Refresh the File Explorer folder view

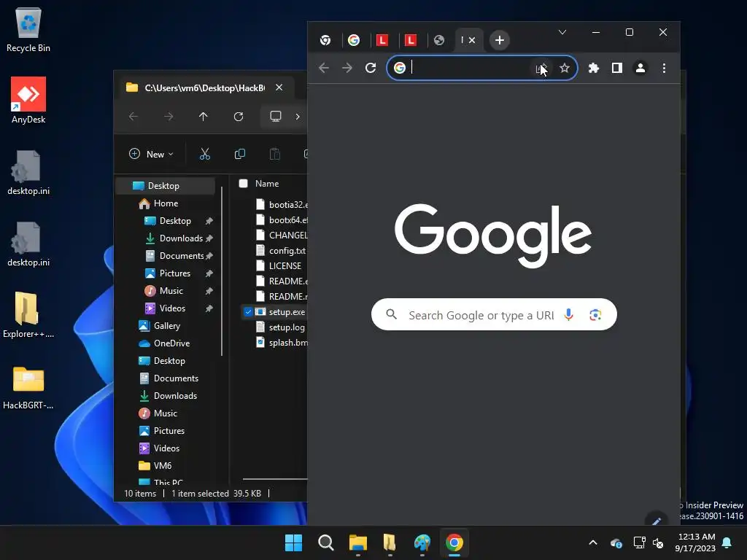(239, 117)
